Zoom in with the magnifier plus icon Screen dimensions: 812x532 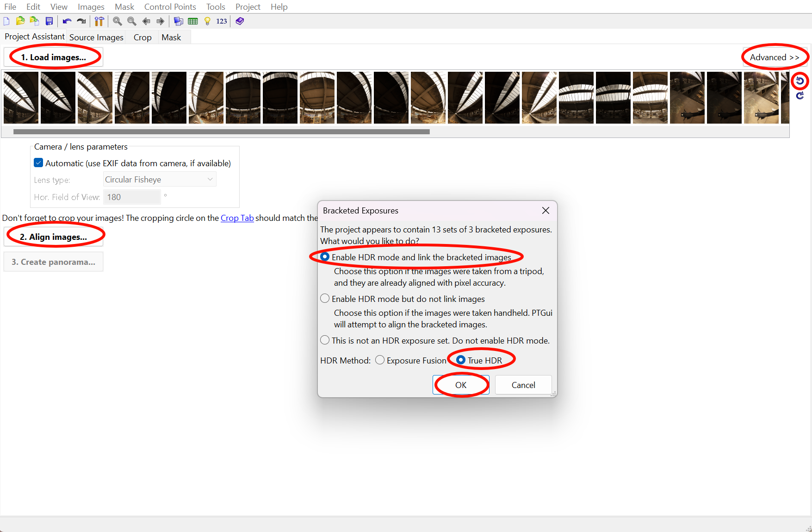[x=118, y=21]
